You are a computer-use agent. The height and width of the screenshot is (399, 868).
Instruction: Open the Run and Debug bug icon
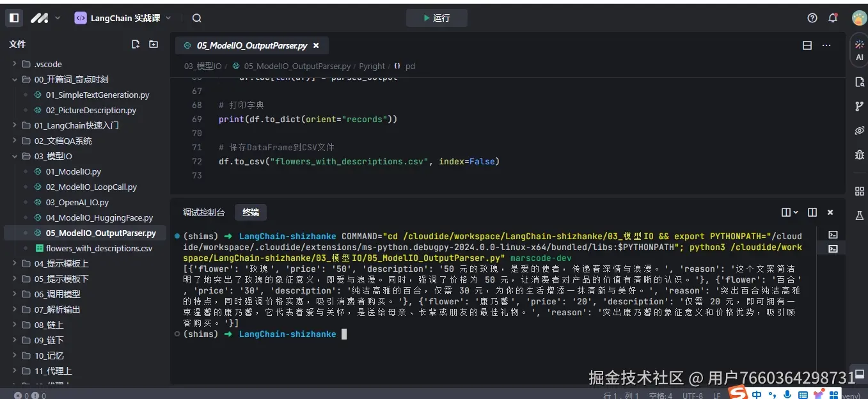pyautogui.click(x=860, y=155)
